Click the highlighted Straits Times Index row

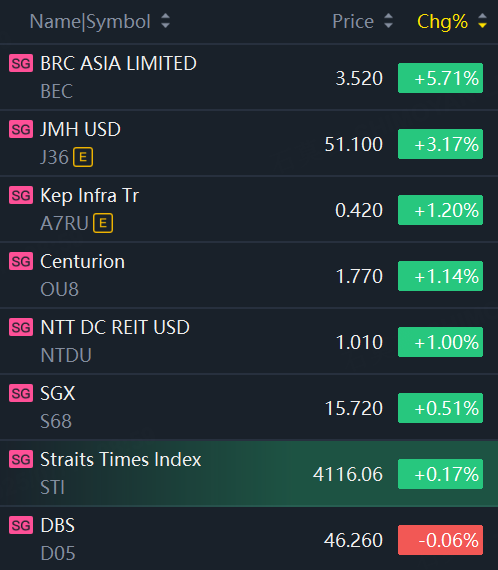coord(249,473)
